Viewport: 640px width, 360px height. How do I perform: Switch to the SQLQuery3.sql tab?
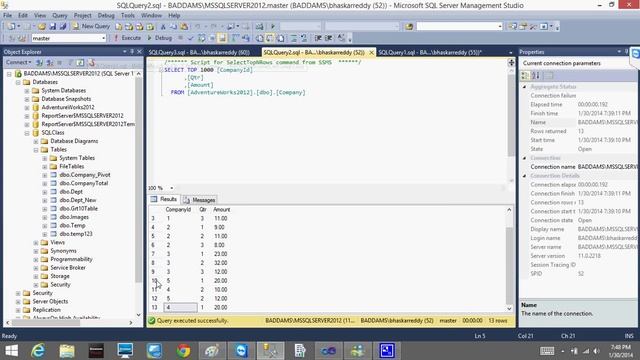point(199,52)
